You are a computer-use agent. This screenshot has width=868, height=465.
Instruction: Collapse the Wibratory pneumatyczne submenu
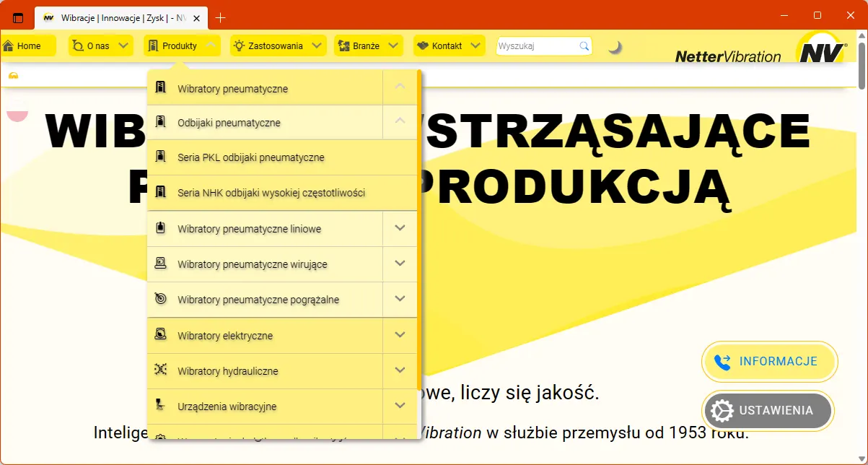(400, 87)
